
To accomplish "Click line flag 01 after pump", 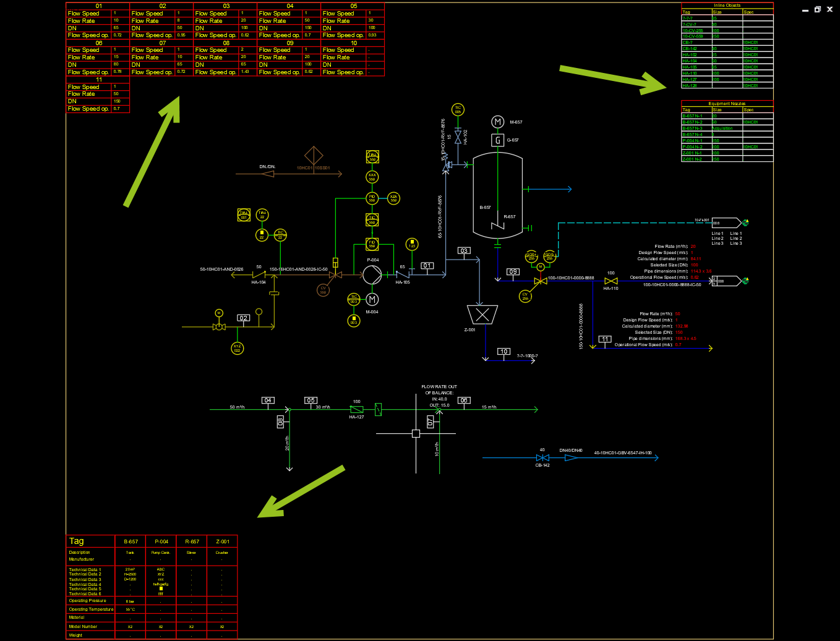I will (427, 266).
